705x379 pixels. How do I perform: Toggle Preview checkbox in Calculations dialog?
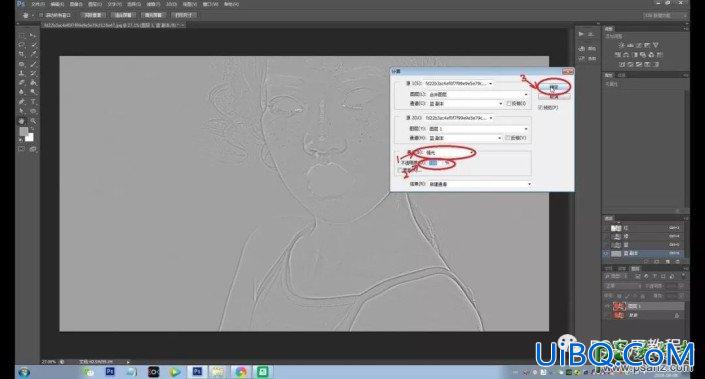541,107
